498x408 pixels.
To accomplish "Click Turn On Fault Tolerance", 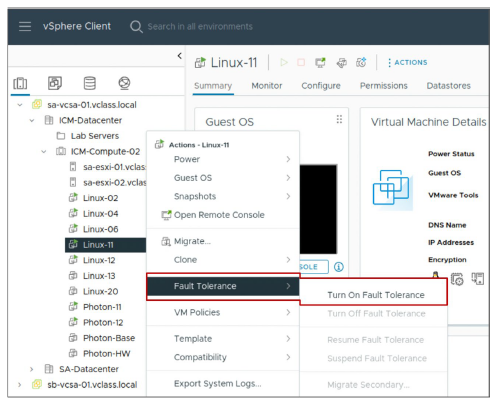I will coord(376,295).
